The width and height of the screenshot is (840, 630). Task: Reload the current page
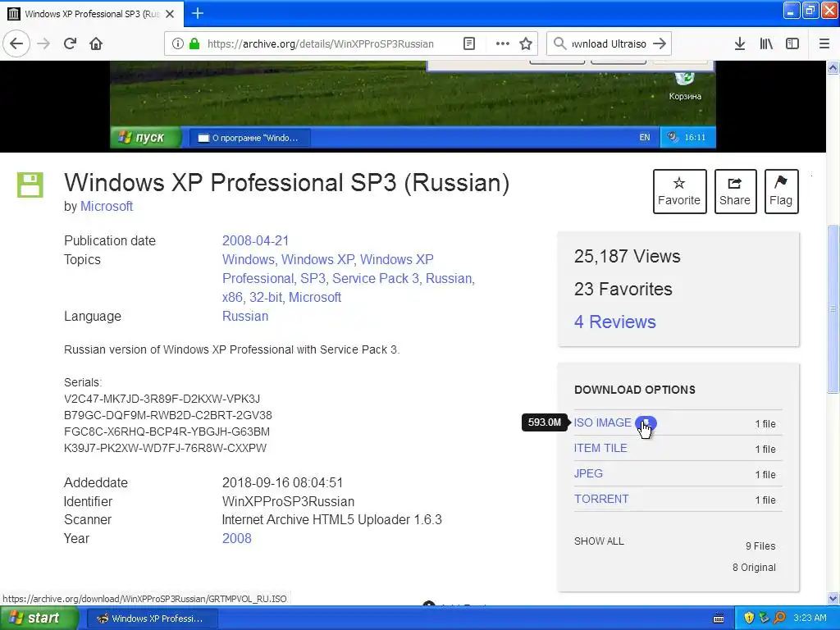[70, 43]
